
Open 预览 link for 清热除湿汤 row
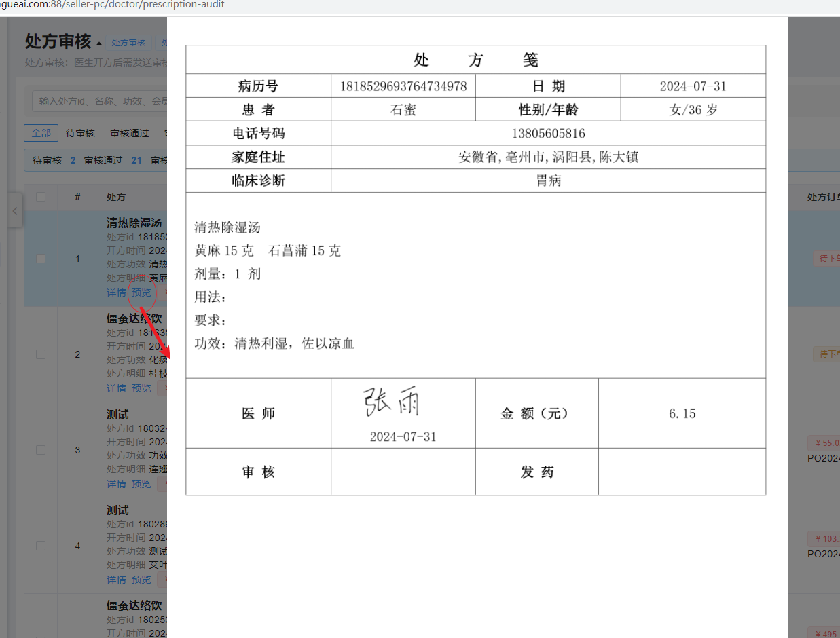coord(141,293)
